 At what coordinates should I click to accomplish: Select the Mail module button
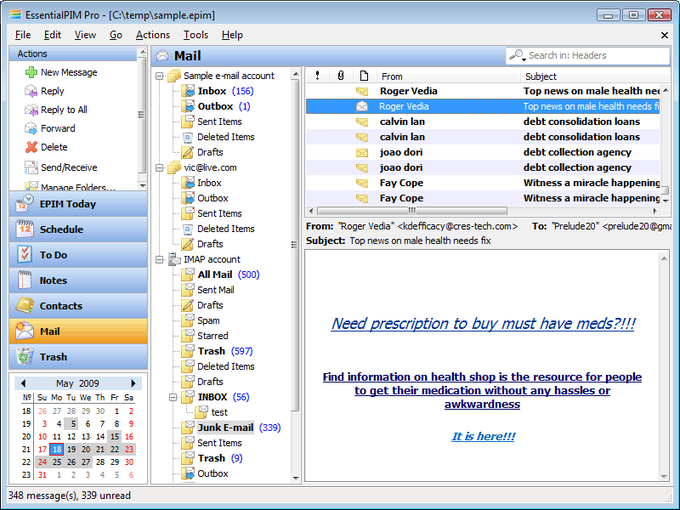click(78, 331)
